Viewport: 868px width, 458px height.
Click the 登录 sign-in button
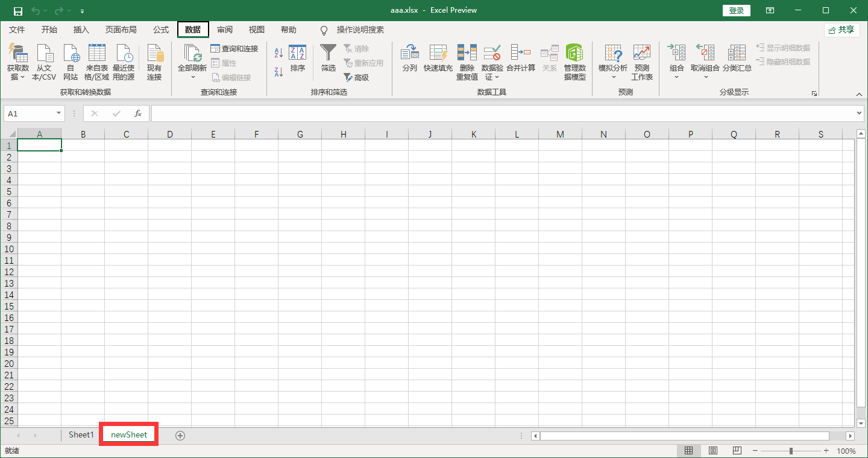pos(736,10)
